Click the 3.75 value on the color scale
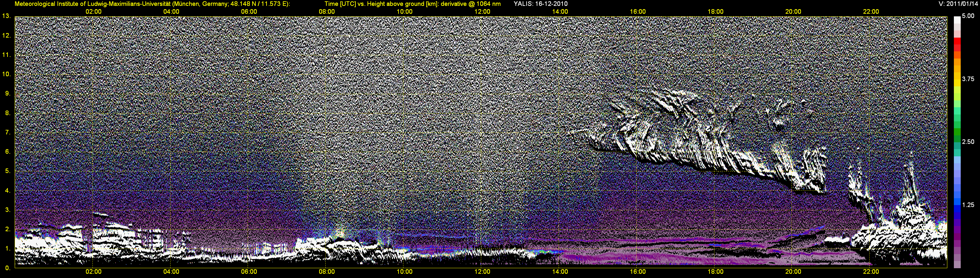Viewport: 980px width, 278px height. click(968, 79)
